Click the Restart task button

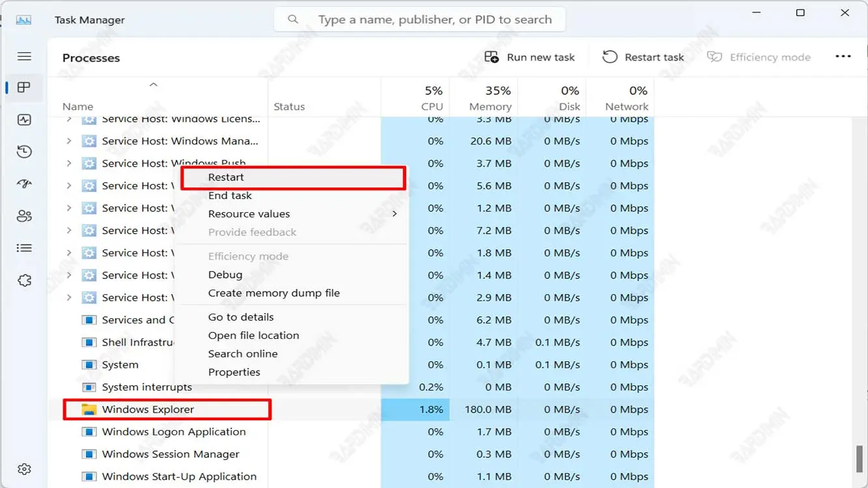pos(643,57)
